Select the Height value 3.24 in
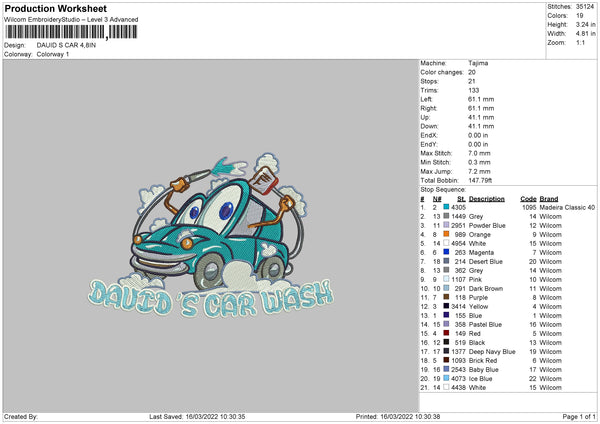The height and width of the screenshot is (424, 600). [585, 24]
